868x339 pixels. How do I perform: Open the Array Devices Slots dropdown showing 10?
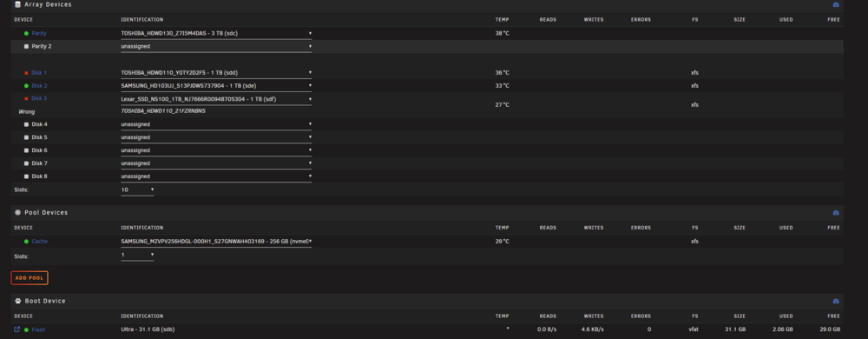[137, 190]
